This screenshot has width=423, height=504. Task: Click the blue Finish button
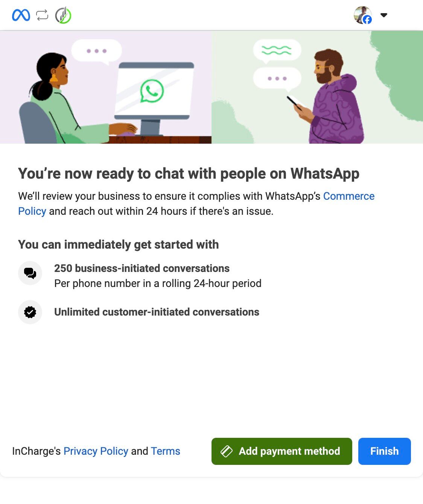click(x=385, y=451)
